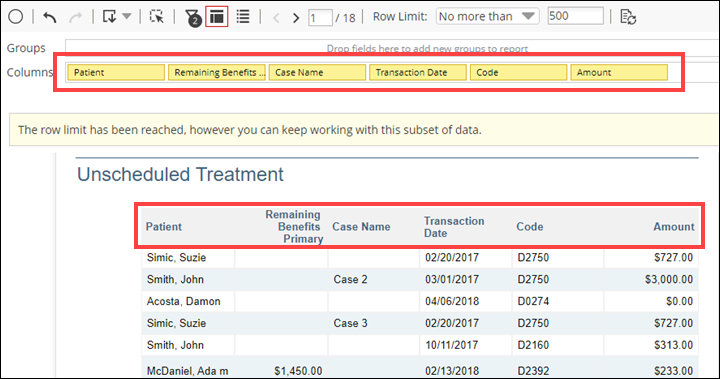720x379 pixels.
Task: Select the Patient column chip
Action: [x=116, y=73]
